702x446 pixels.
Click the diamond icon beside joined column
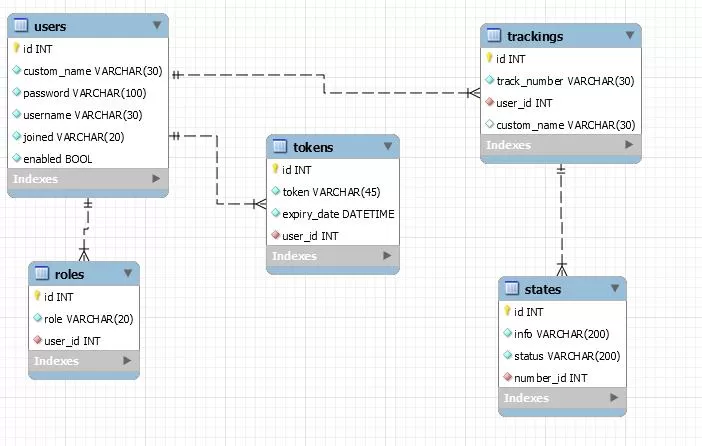coord(17,136)
